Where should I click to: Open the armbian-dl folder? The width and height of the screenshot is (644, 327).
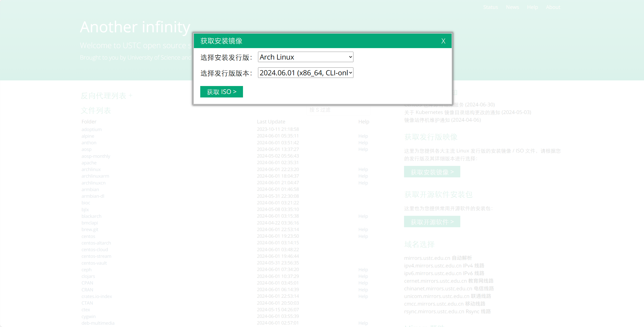point(93,196)
